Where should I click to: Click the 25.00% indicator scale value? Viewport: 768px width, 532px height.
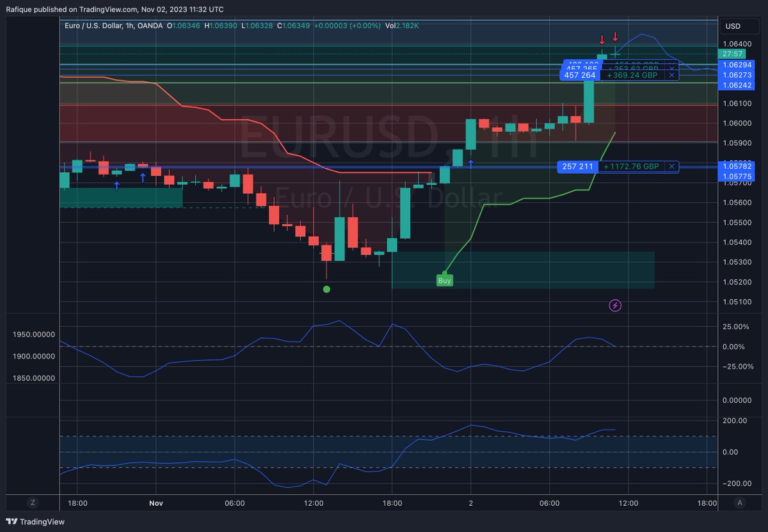pyautogui.click(x=735, y=327)
